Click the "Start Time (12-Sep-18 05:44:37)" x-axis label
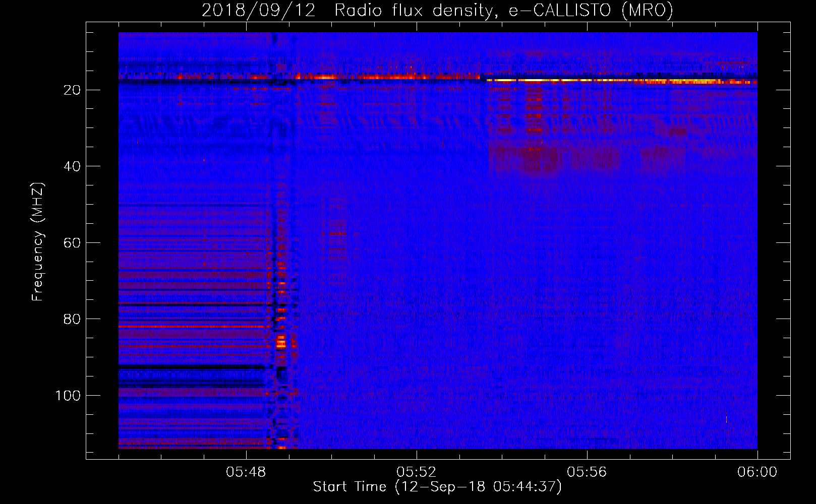This screenshot has width=816, height=504. pos(437,487)
